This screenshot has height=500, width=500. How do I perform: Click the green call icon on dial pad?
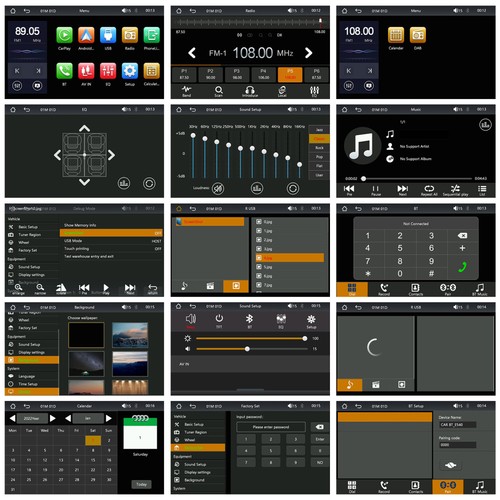pos(462,267)
